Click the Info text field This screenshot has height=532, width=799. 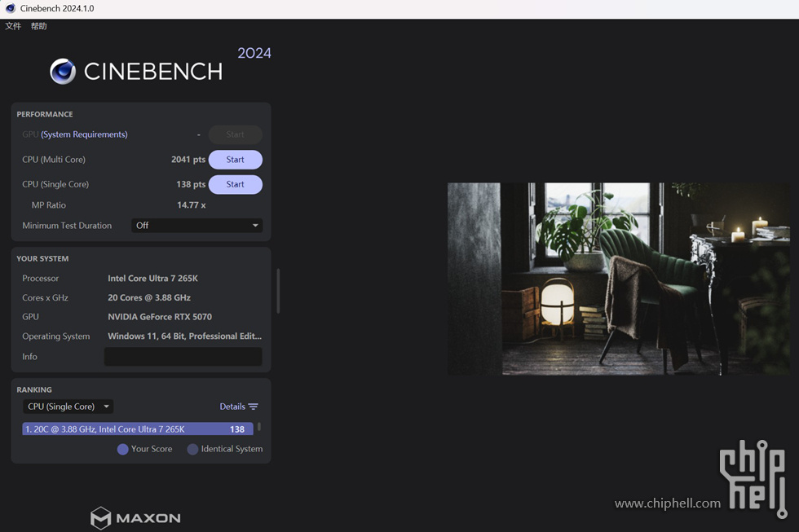pos(183,356)
